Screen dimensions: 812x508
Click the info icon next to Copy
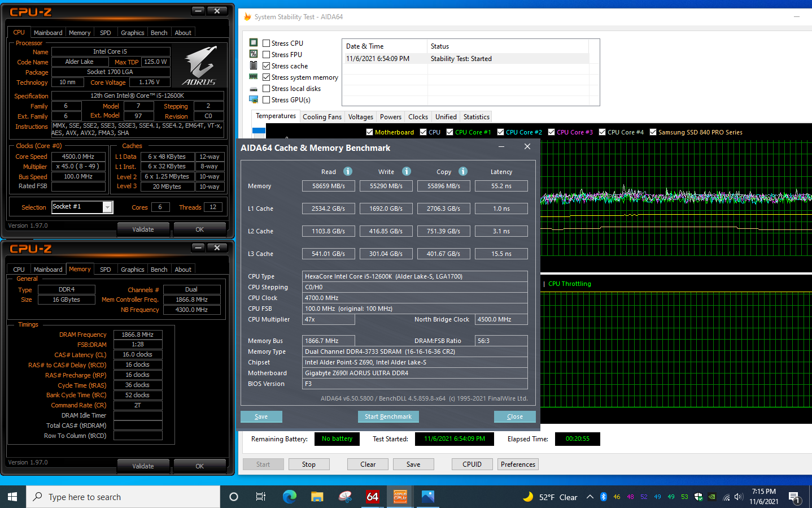[x=463, y=171]
